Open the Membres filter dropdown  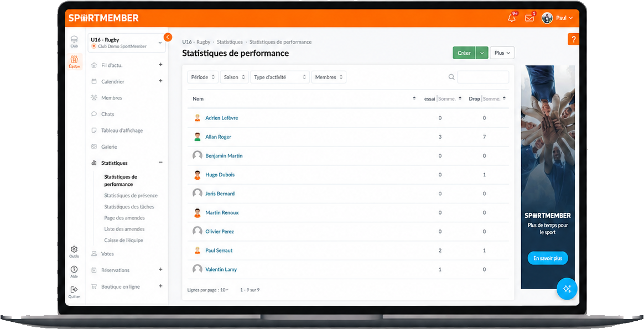[x=329, y=77]
